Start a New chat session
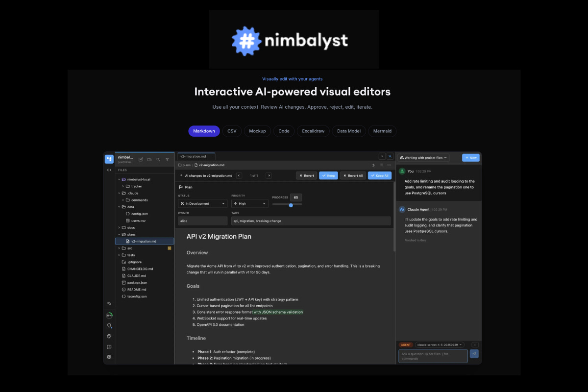The height and width of the screenshot is (392, 588). coord(471,158)
